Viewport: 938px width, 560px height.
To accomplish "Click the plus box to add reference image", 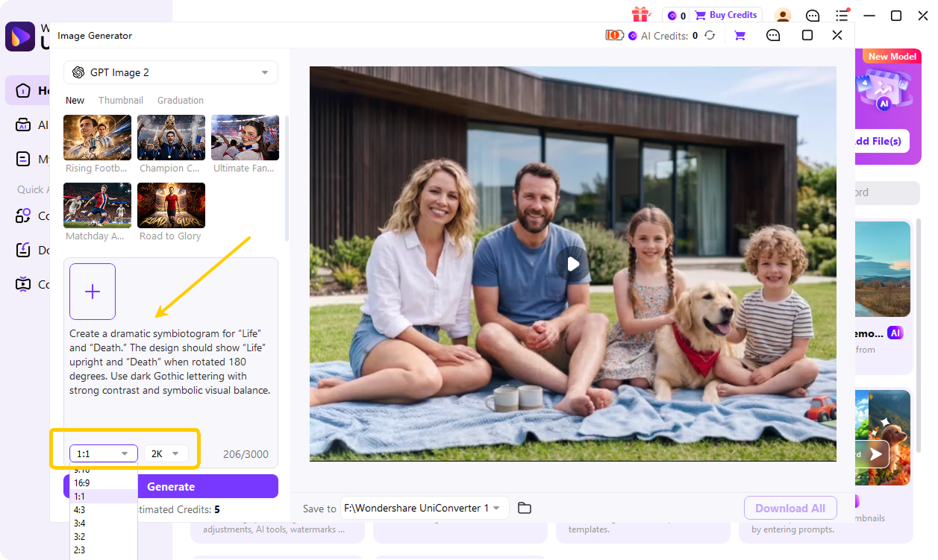I will click(x=93, y=292).
